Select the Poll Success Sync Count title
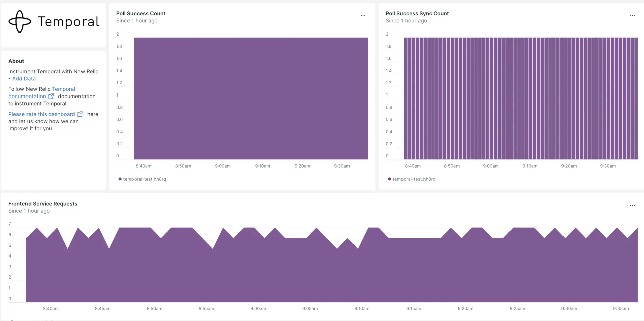 click(x=417, y=13)
